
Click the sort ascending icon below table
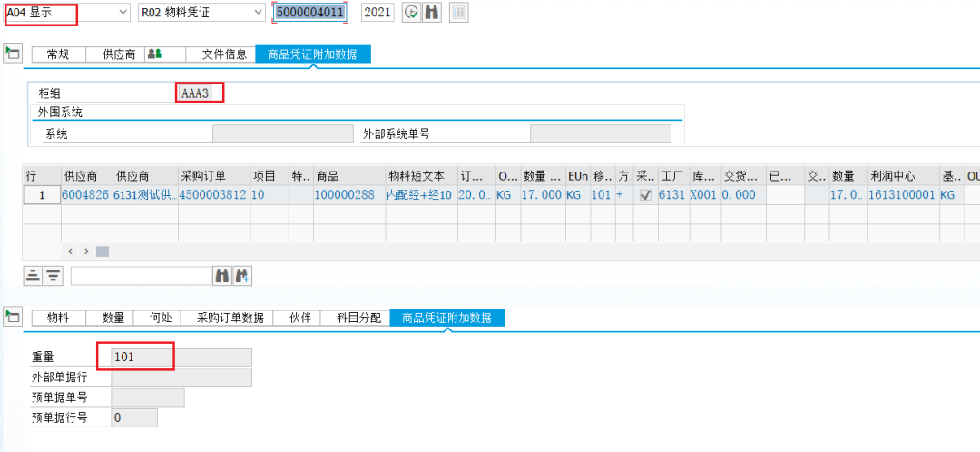33,276
